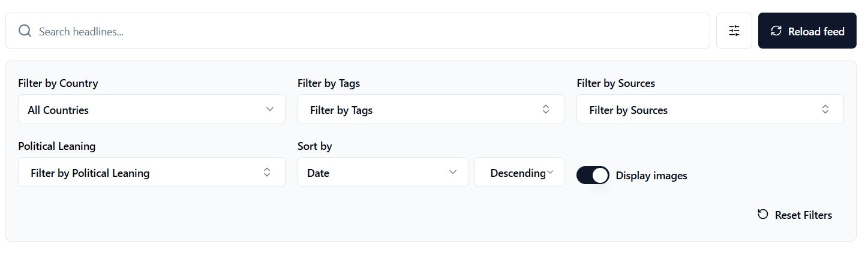Click the Political Leaning up-down arrows
The width and height of the screenshot is (868, 253).
click(267, 173)
